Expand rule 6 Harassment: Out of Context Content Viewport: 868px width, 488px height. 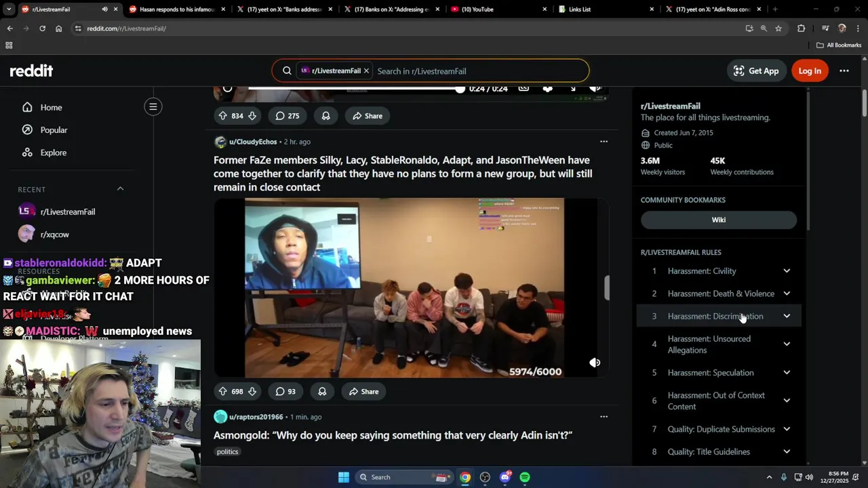719,401
